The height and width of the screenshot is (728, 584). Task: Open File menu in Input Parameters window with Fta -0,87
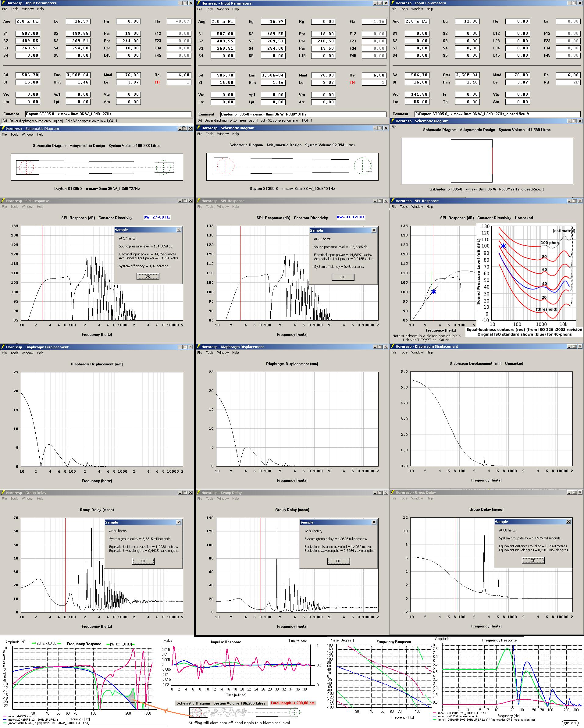coord(4,9)
